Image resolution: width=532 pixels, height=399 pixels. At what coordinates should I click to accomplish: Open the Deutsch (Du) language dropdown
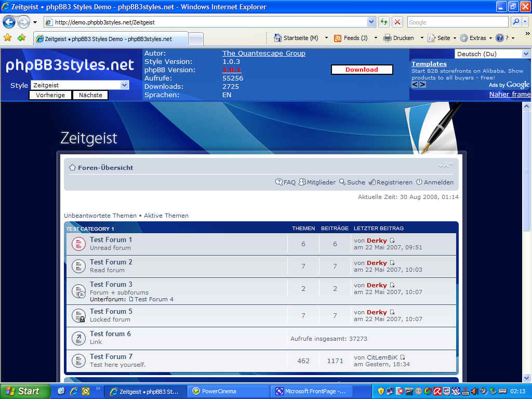click(492, 54)
